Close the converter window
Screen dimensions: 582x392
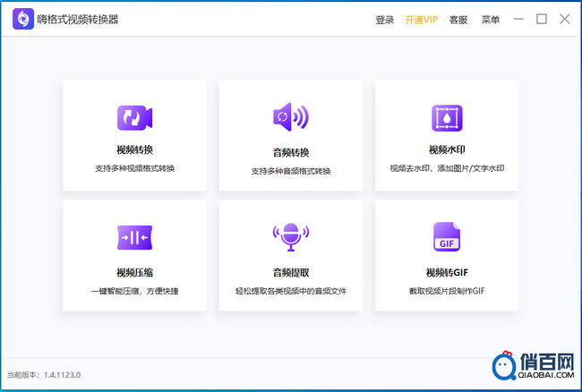click(565, 19)
